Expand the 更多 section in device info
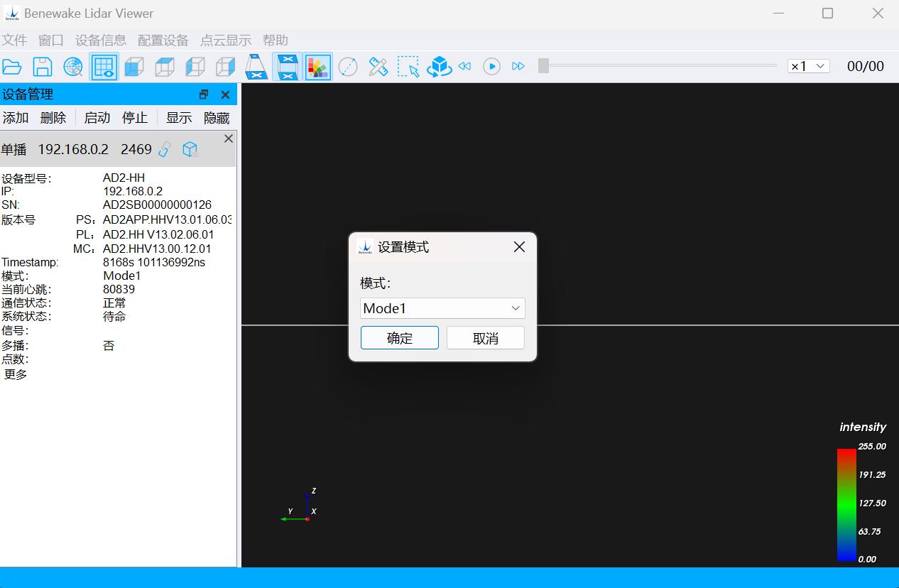 (16, 374)
